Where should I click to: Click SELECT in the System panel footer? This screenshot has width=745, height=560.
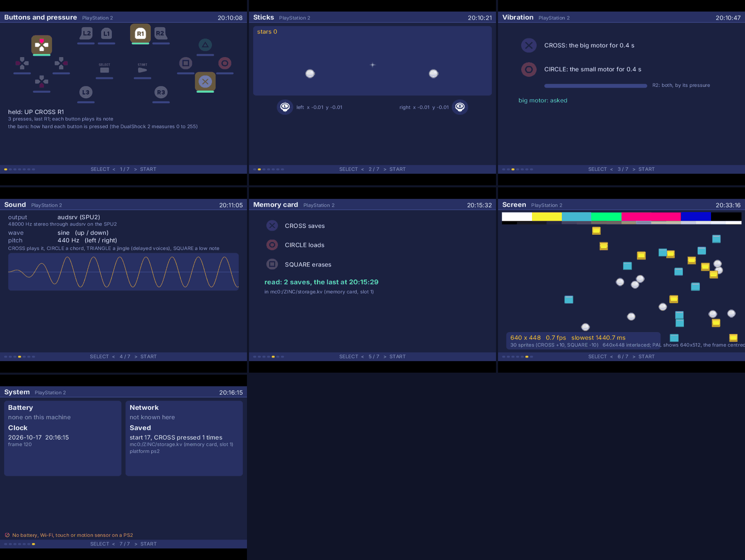[x=99, y=544]
